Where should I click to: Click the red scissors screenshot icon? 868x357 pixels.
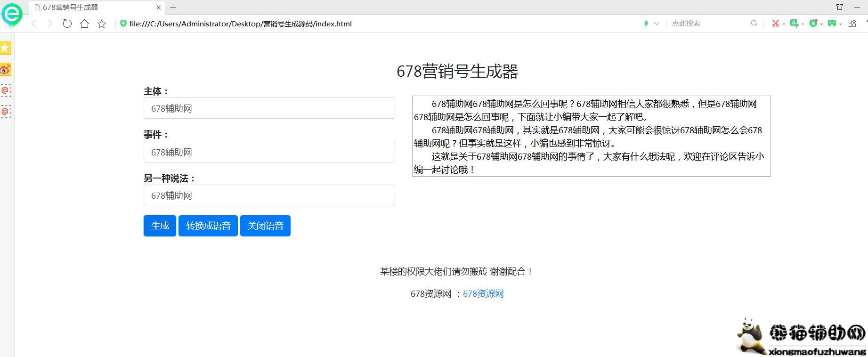[x=775, y=23]
